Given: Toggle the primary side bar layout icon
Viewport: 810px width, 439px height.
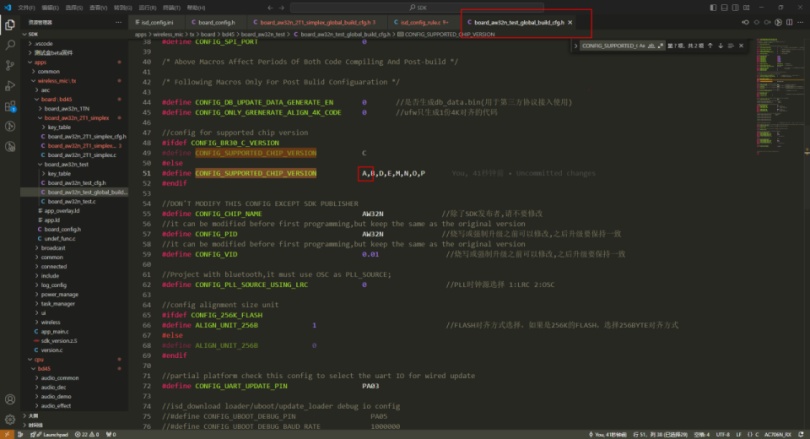Looking at the screenshot, I should point(713,7).
